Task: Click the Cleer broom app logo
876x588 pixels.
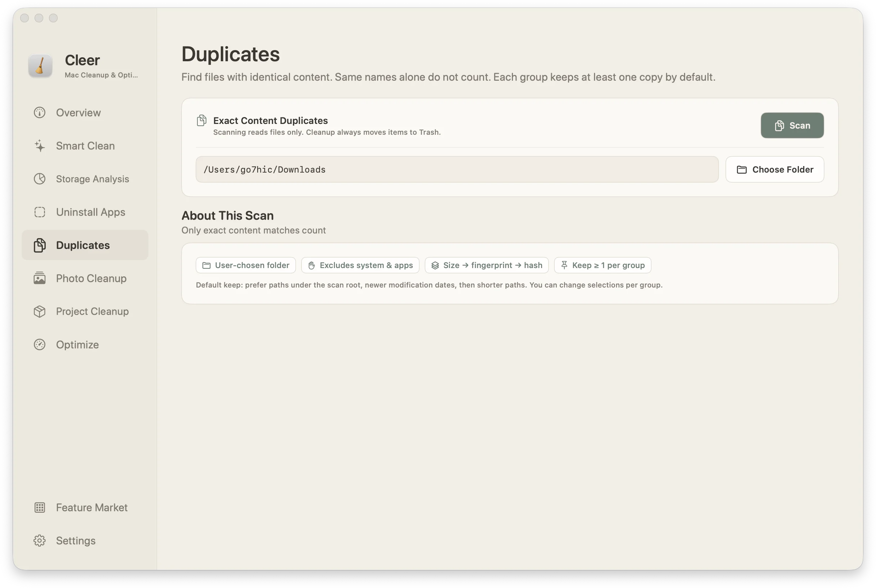Action: (x=40, y=66)
